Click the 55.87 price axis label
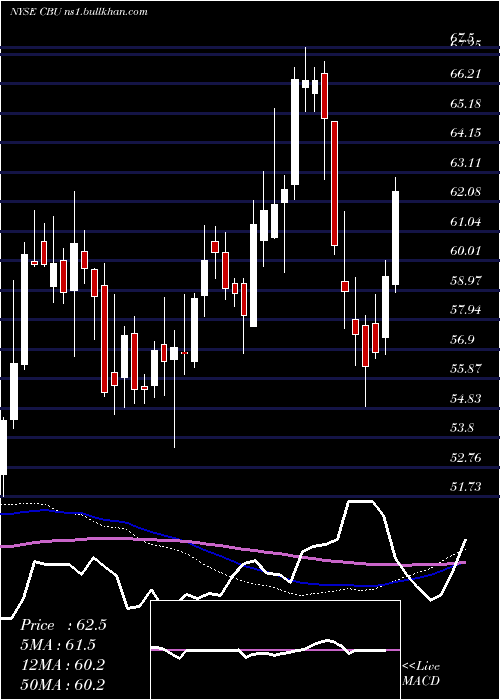The width and height of the screenshot is (500, 700). (x=466, y=369)
